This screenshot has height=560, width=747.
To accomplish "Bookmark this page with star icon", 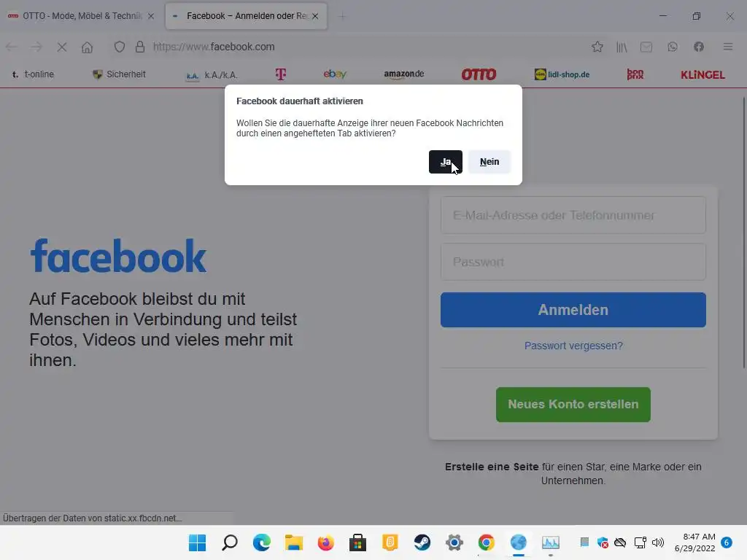I will pos(597,47).
